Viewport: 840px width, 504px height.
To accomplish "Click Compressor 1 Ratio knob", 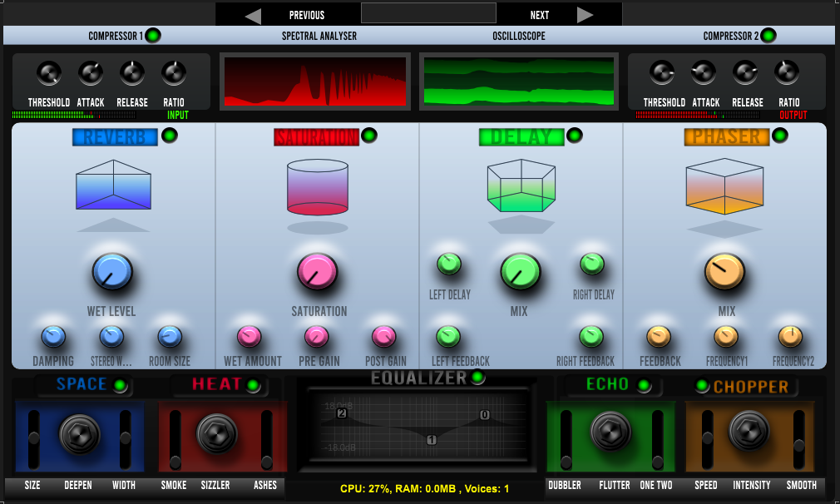I will coord(174,73).
